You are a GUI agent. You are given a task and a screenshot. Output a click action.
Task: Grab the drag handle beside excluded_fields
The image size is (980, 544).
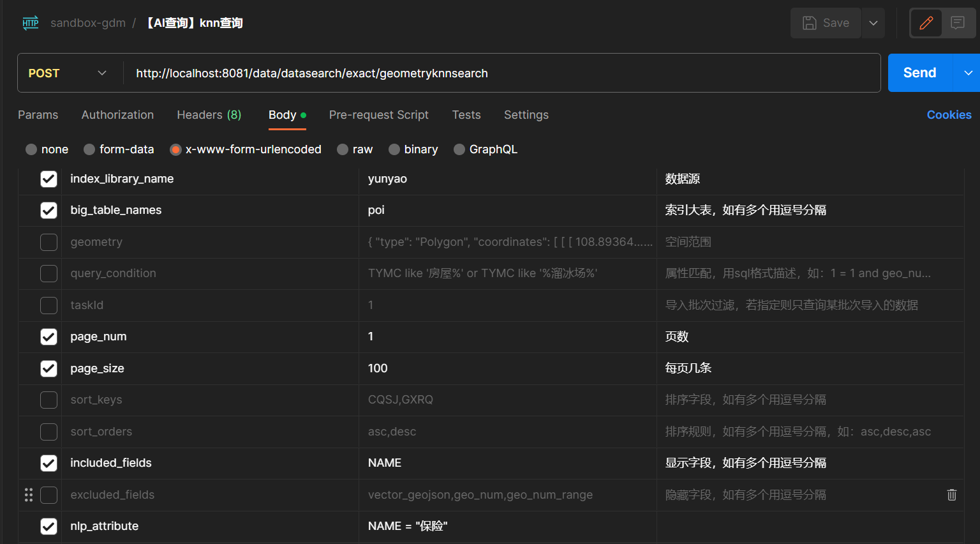tap(29, 495)
